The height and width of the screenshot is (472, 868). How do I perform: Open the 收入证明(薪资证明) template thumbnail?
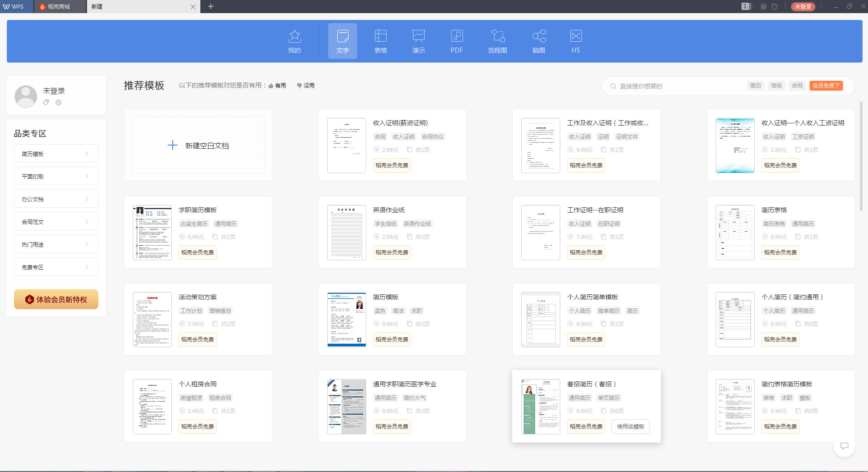(347, 146)
